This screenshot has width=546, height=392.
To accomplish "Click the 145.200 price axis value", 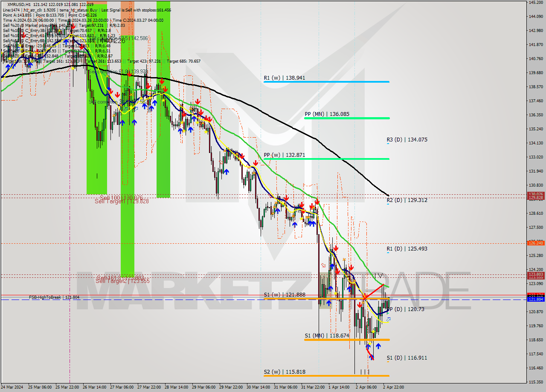I will click(x=535, y=3).
